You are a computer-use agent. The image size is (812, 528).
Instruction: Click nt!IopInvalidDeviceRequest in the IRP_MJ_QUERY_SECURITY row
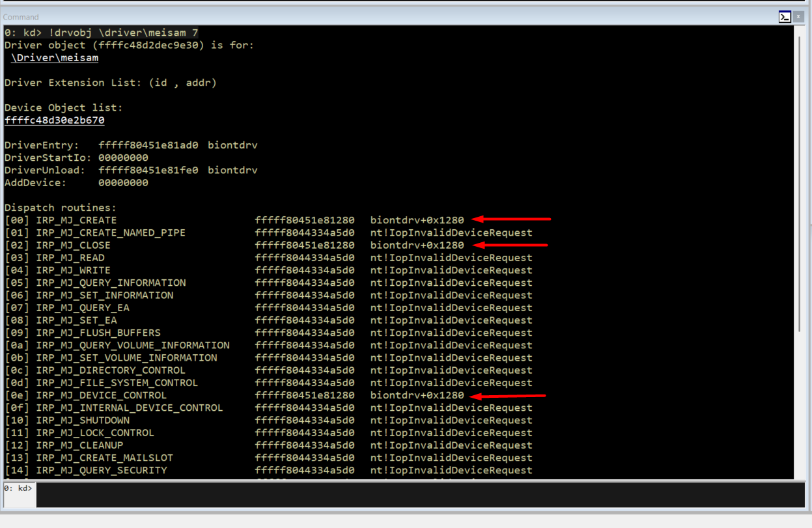(451, 470)
